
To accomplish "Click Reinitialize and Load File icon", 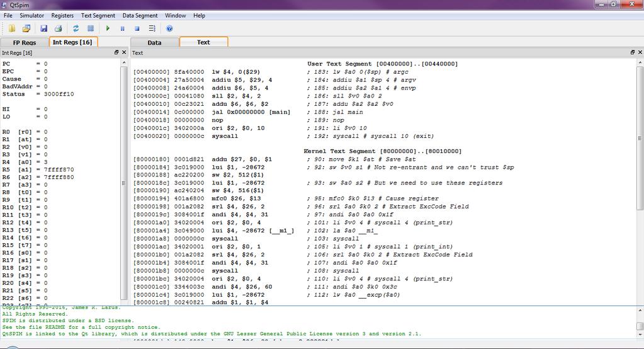I will [x=26, y=28].
